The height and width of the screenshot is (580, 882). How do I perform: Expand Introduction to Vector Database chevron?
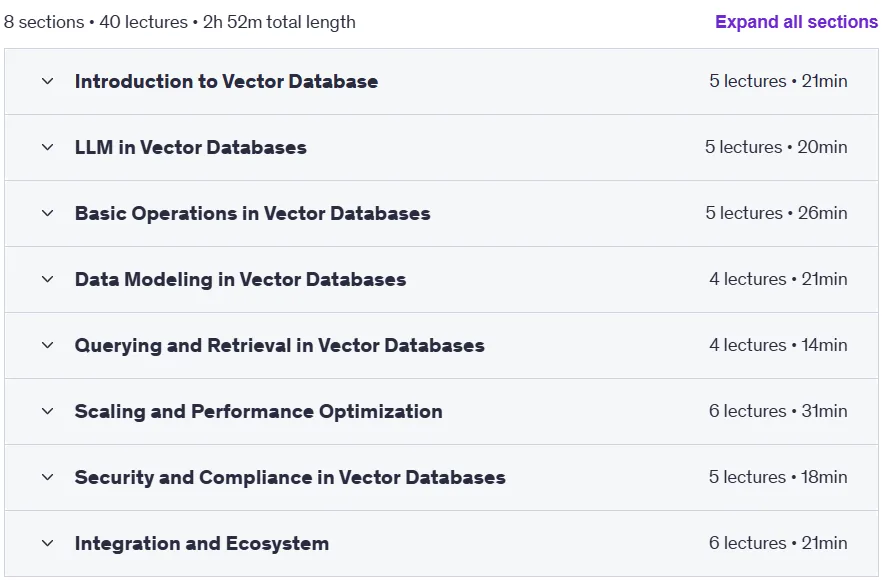pos(48,81)
